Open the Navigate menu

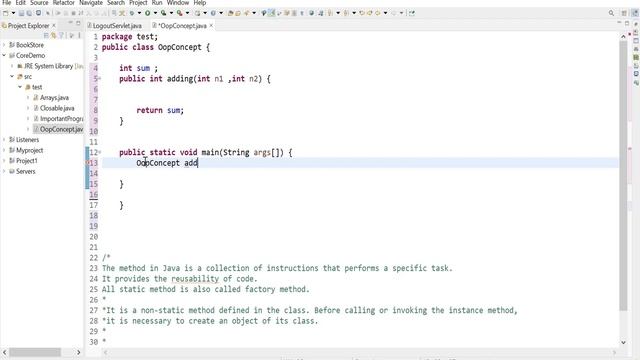pos(91,3)
